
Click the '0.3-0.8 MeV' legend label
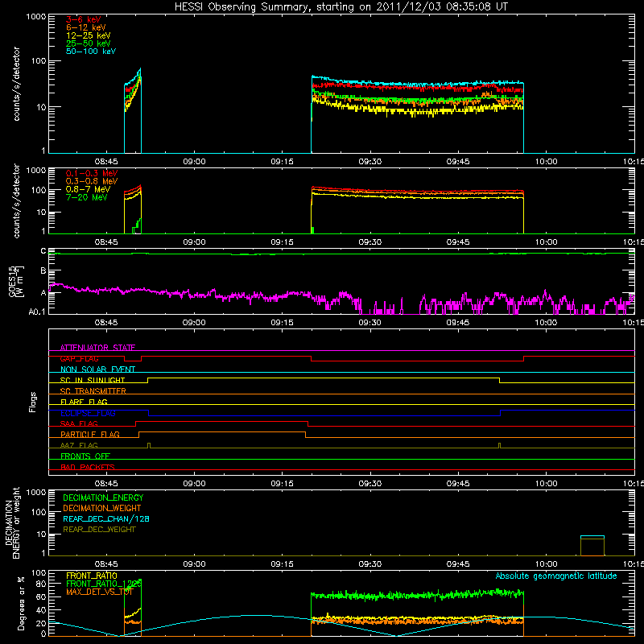92,181
